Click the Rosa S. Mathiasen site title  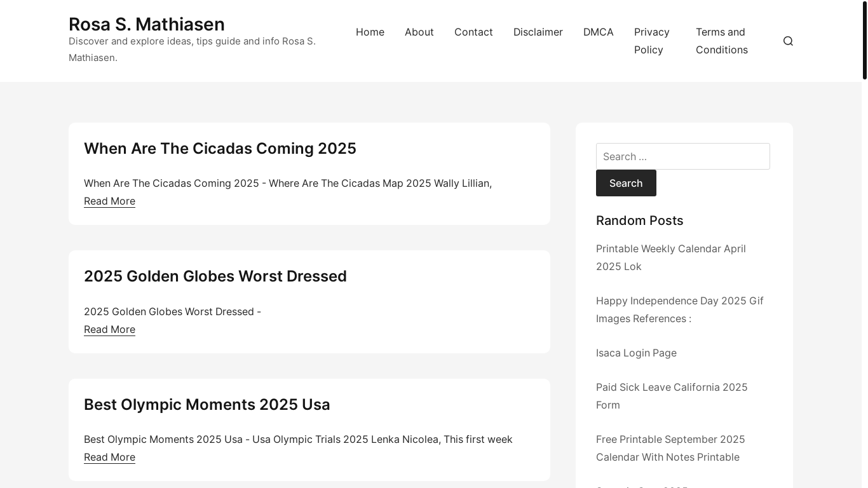point(147,24)
